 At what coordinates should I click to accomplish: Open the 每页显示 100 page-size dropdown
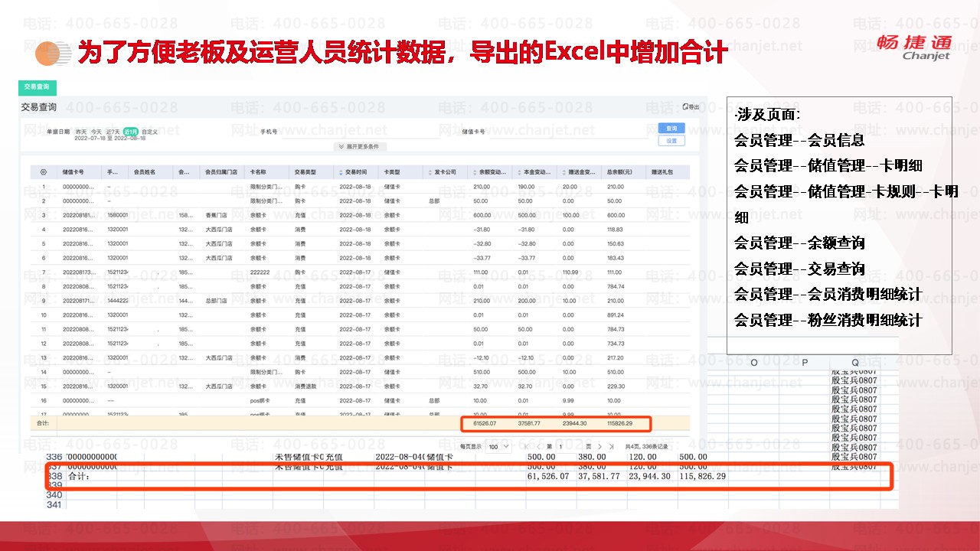pyautogui.click(x=498, y=446)
